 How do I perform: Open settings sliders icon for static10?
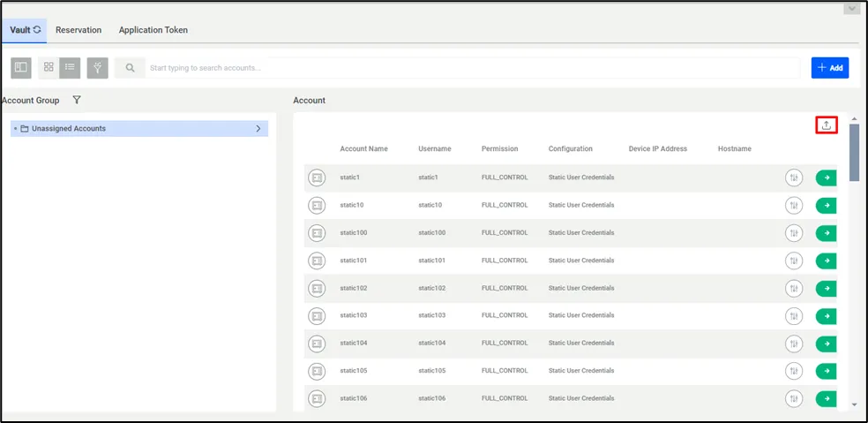794,205
